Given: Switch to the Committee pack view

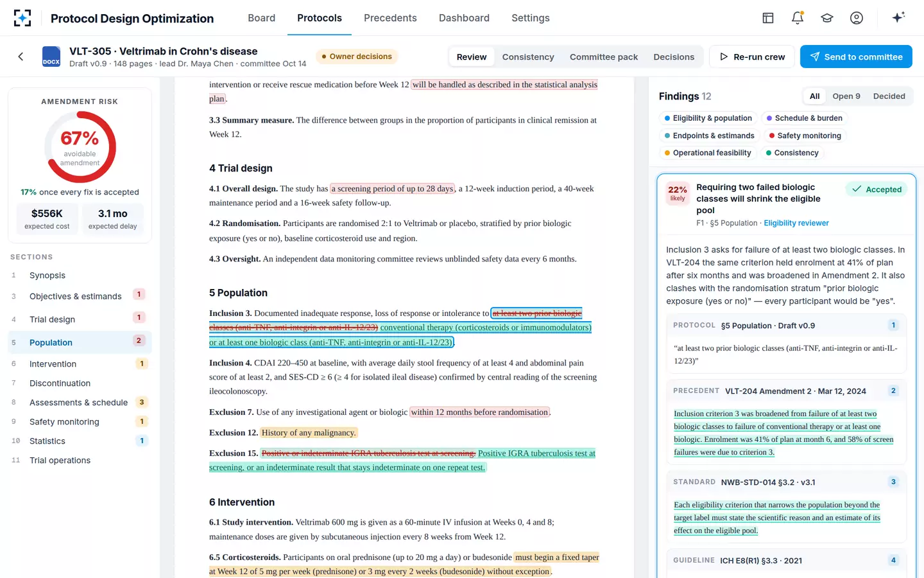Looking at the screenshot, I should coord(604,57).
